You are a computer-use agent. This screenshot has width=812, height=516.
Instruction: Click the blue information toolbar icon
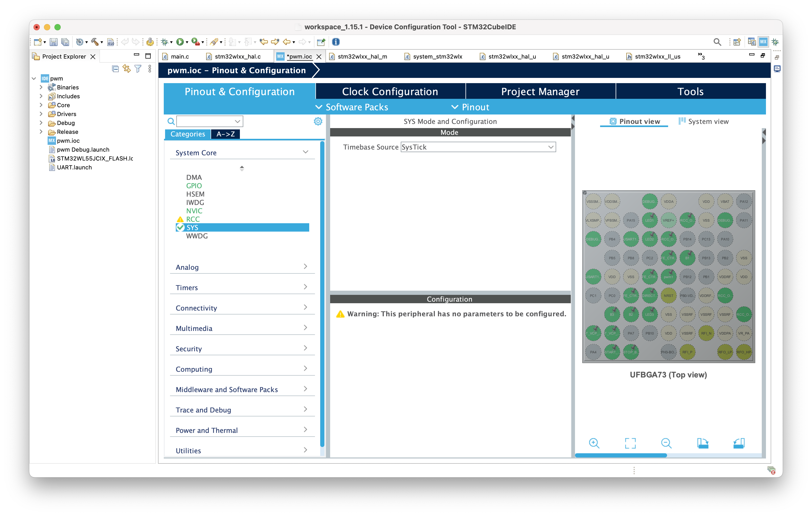pos(336,42)
